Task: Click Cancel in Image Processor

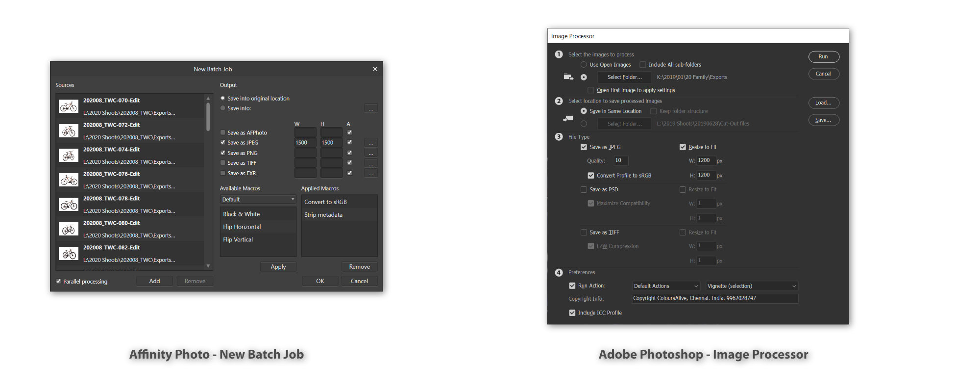Action: pyautogui.click(x=824, y=74)
